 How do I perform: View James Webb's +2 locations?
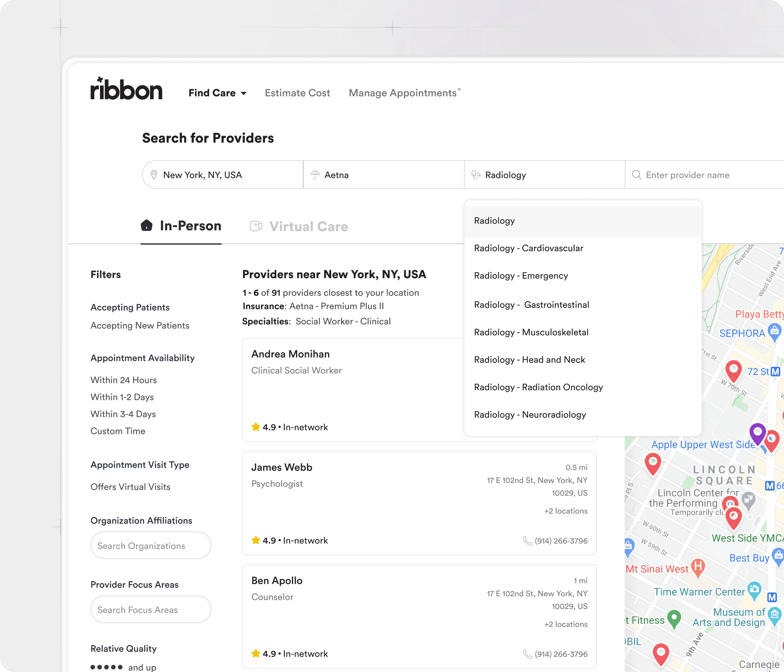point(566,511)
